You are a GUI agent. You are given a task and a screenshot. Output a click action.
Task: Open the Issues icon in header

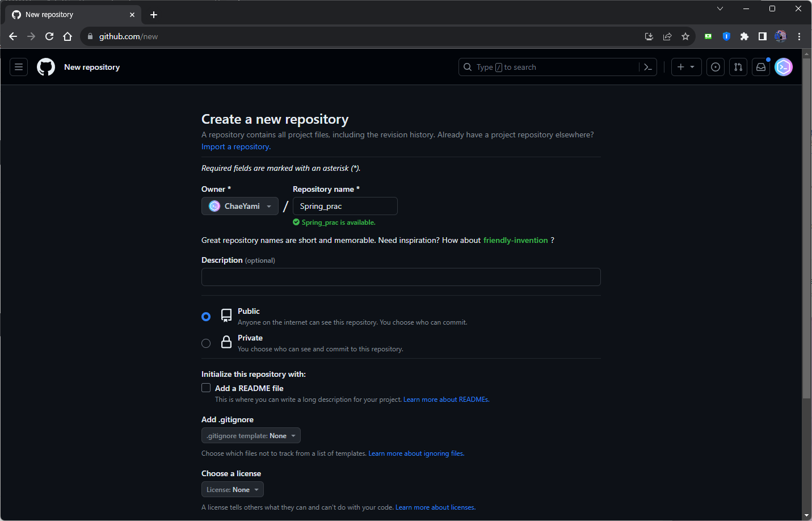click(716, 67)
